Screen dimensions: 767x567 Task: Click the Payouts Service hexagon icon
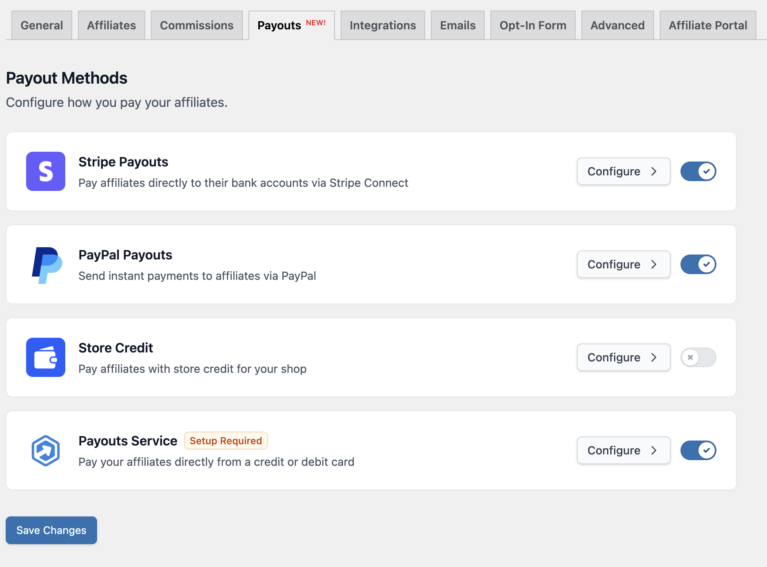pyautogui.click(x=45, y=450)
